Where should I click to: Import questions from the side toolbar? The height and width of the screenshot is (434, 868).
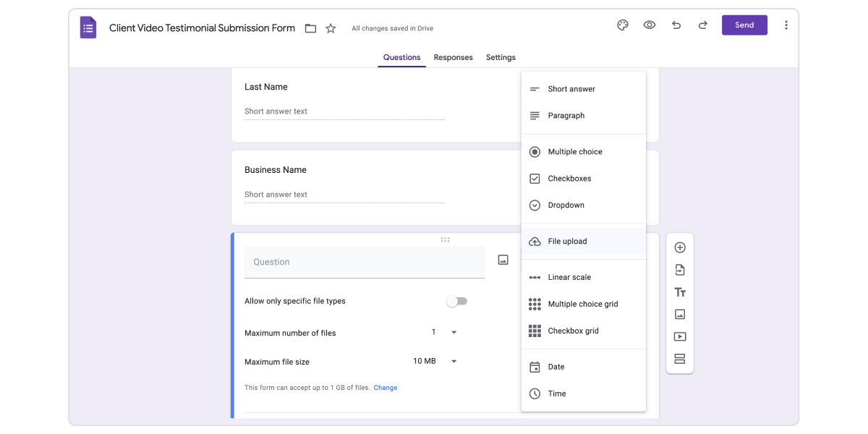coord(680,270)
